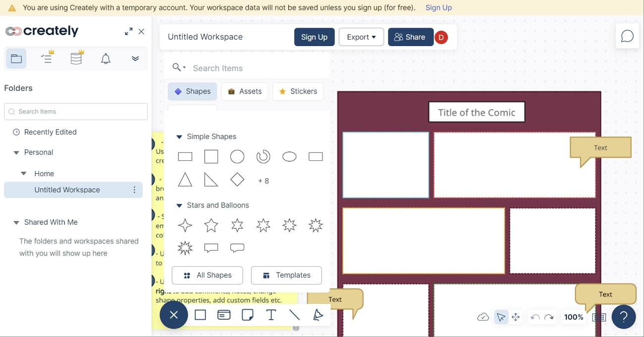Switch to the Stickers tab

298,92
